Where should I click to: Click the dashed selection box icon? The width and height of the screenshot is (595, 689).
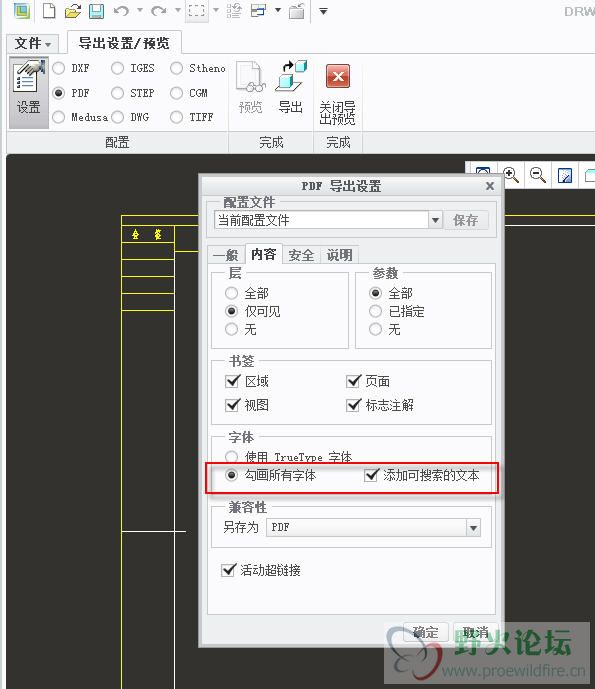196,10
